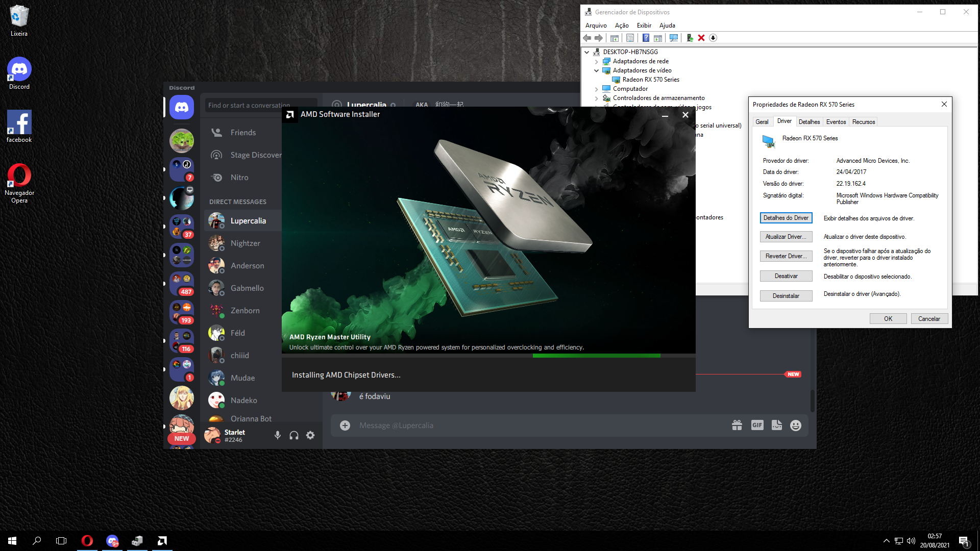Collapse the DESKTOP-HB7NSGG tree root
Viewport: 980px width, 551px height.
coord(587,52)
